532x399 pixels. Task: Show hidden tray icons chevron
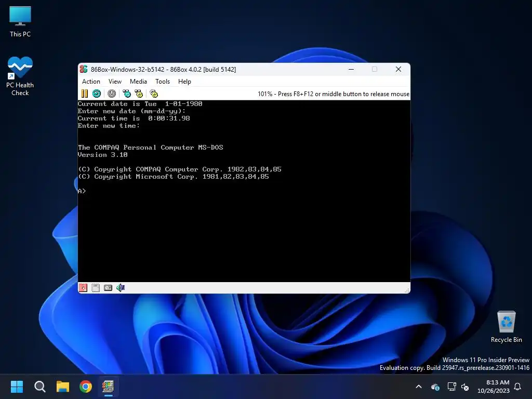click(x=419, y=387)
